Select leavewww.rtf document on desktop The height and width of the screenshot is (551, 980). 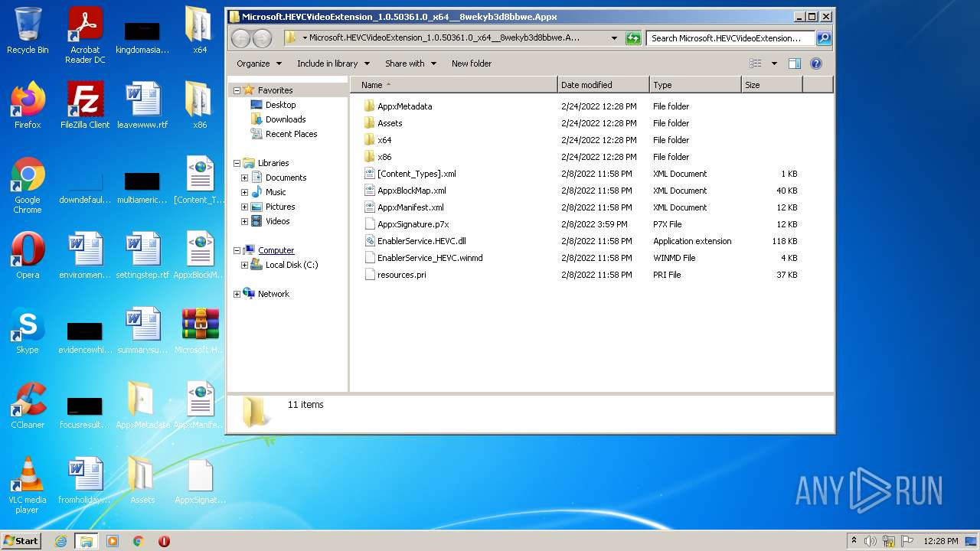tap(142, 106)
